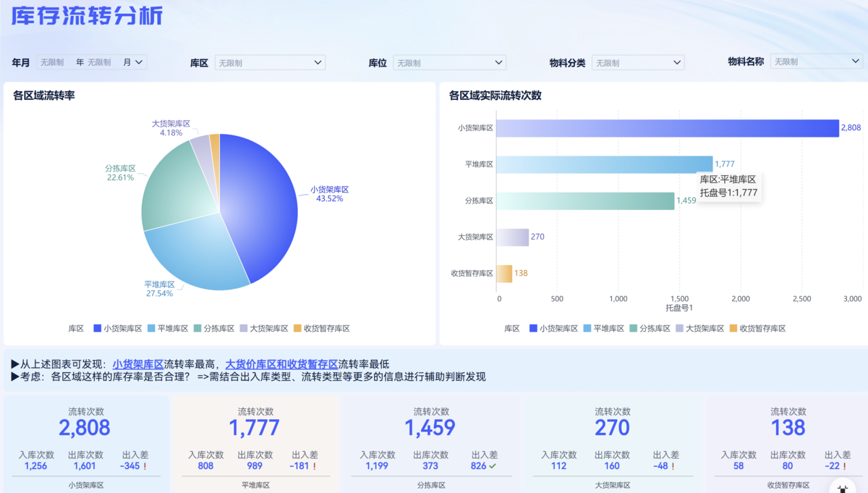Click the 270 流转次数 card value
The width and height of the screenshot is (868, 493).
point(612,428)
